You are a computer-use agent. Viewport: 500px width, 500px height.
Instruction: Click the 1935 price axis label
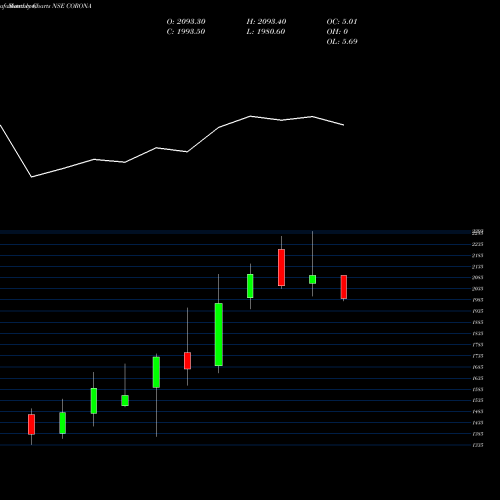[477, 311]
